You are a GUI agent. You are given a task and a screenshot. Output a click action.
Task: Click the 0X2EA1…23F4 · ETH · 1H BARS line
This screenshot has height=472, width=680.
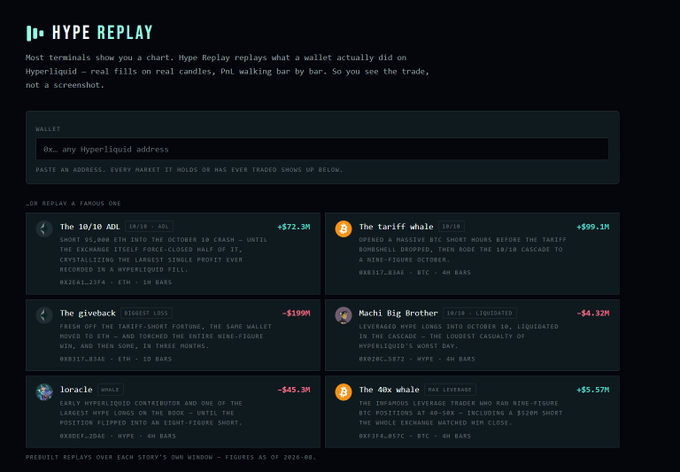tap(116, 282)
